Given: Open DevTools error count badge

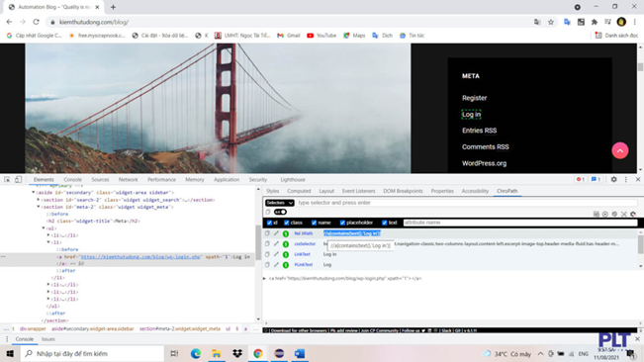Looking at the screenshot, I should 581,179.
